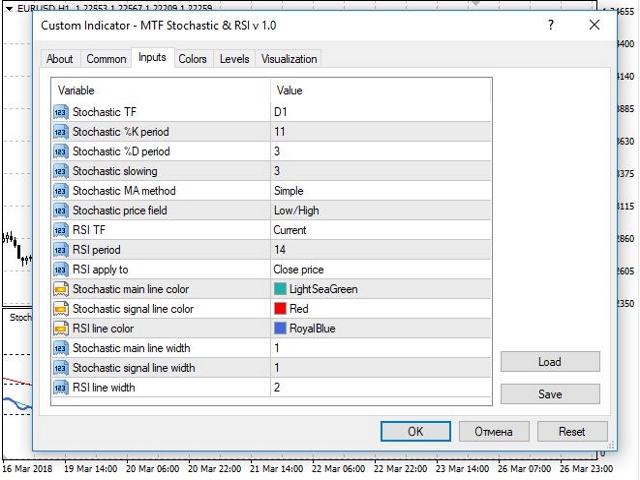Click the color icon beside RSI line color
Viewport: 640px width, 480px height.
[61, 328]
